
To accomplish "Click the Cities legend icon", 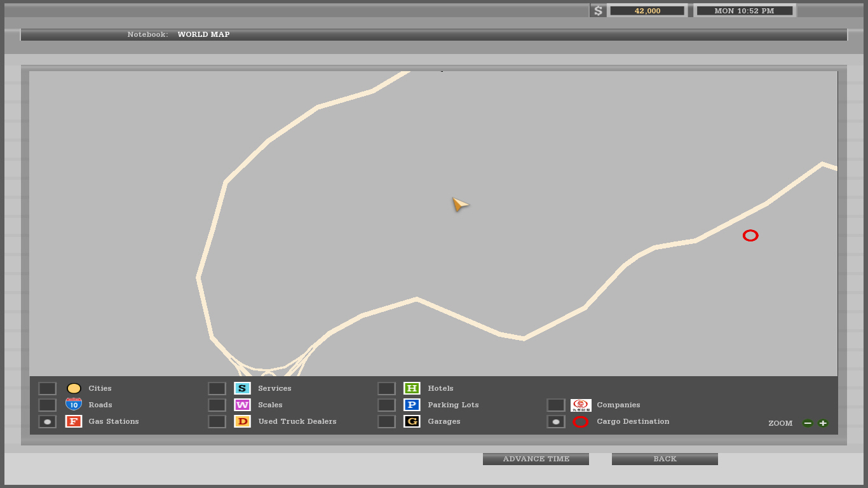I will tap(74, 388).
